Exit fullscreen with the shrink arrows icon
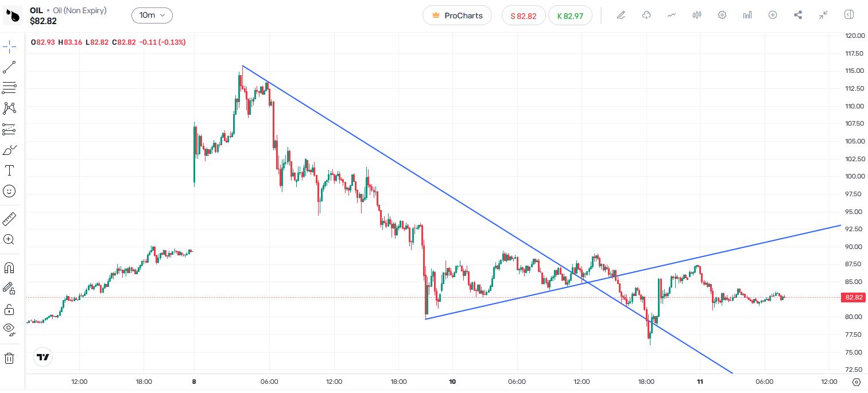 coord(823,15)
